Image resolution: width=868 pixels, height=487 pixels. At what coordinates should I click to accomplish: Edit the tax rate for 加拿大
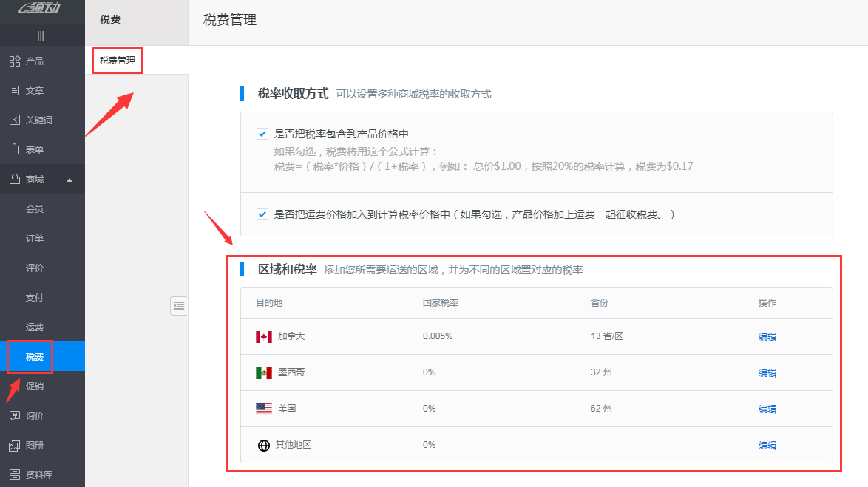tap(767, 336)
